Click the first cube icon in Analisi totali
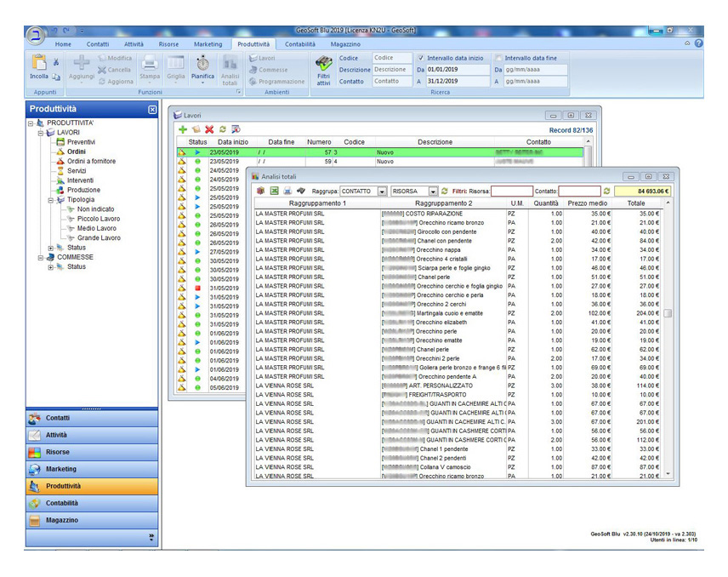Image resolution: width=728 pixels, height=577 pixels. click(x=261, y=191)
